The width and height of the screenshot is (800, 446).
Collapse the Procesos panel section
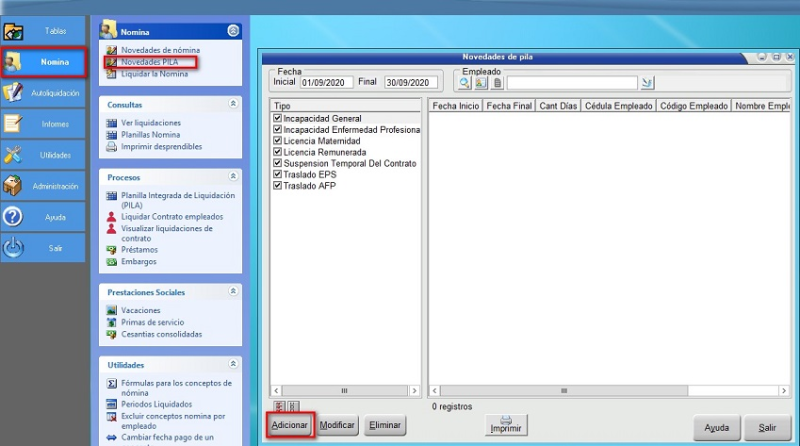233,177
